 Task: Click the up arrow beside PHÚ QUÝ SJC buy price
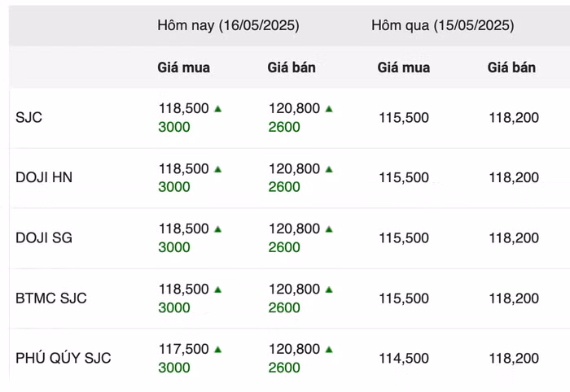218,350
